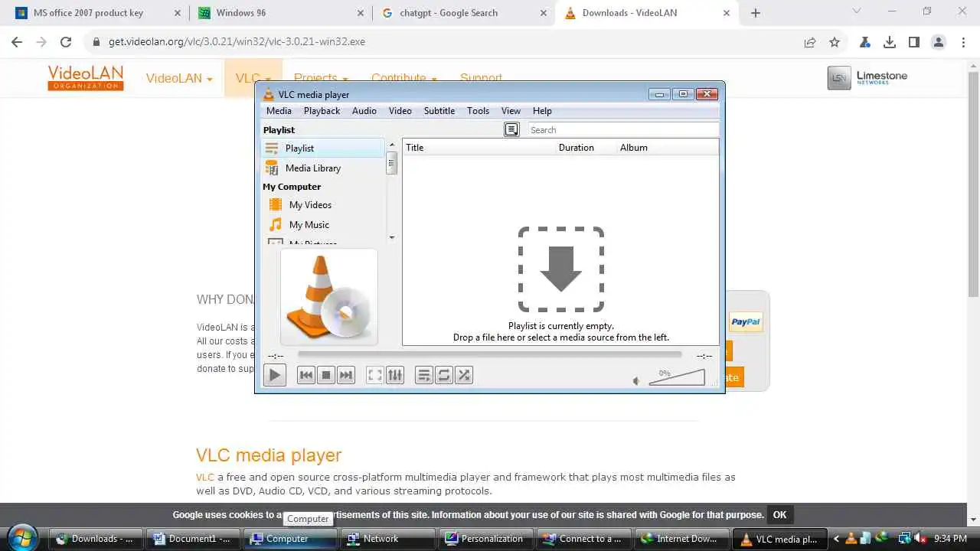Click the VLC seek progress bar
This screenshot has height=551, width=980.
click(489, 354)
